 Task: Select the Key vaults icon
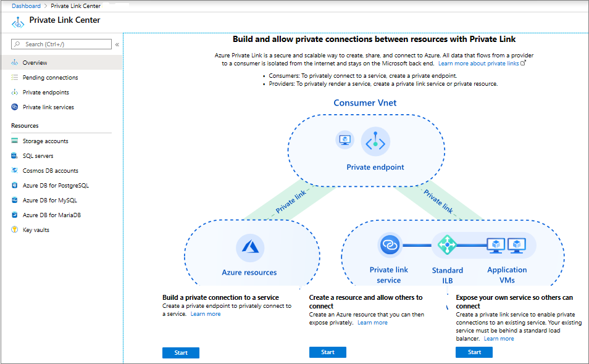(x=14, y=230)
